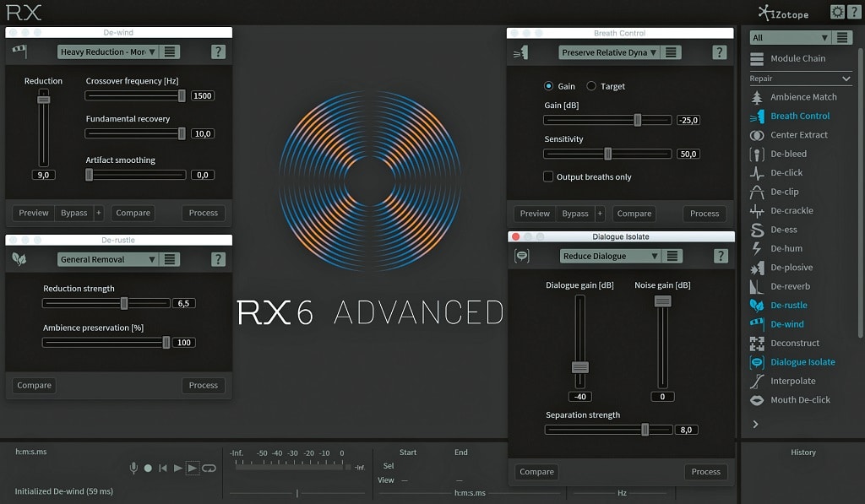Screen dimensions: 865x504
Task: Open Breath Control module icon in list
Action: (757, 116)
